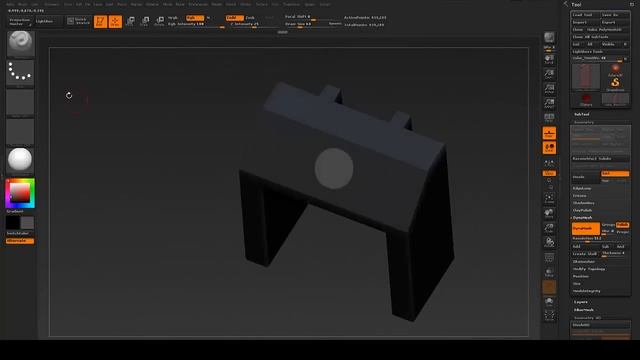Screen dimensions: 640x360
Task: Click the Frame mesh icon on right shelf
Action: tap(549, 199)
